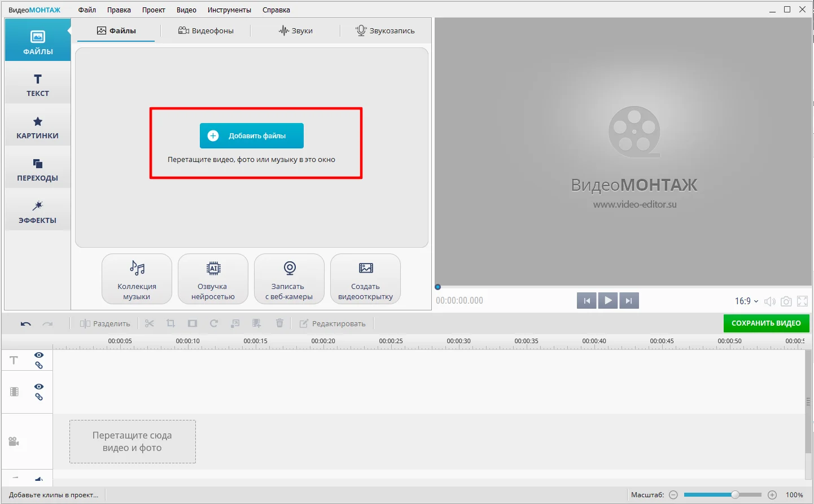Switch to the Звукозапись tab
This screenshot has height=504, width=814.
coord(385,30)
